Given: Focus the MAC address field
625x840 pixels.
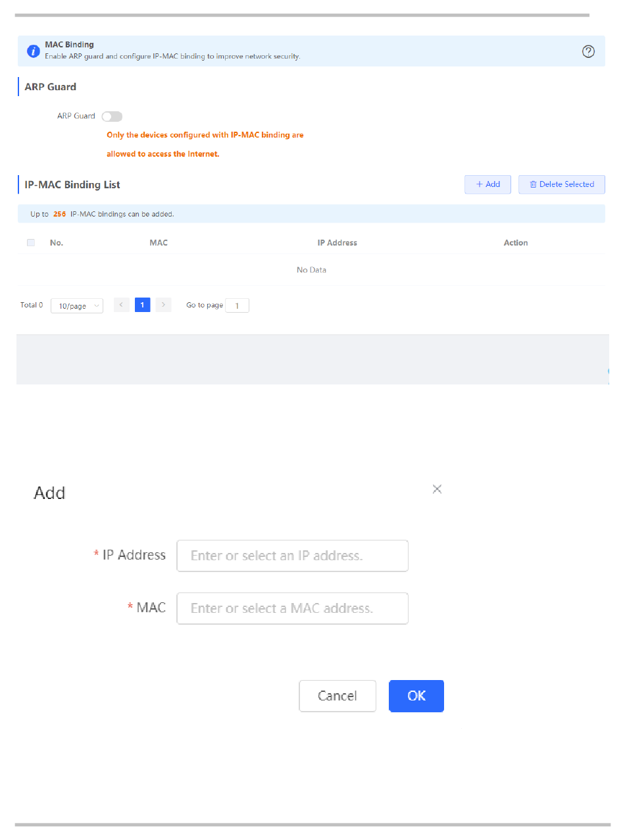Looking at the screenshot, I should click(x=292, y=608).
